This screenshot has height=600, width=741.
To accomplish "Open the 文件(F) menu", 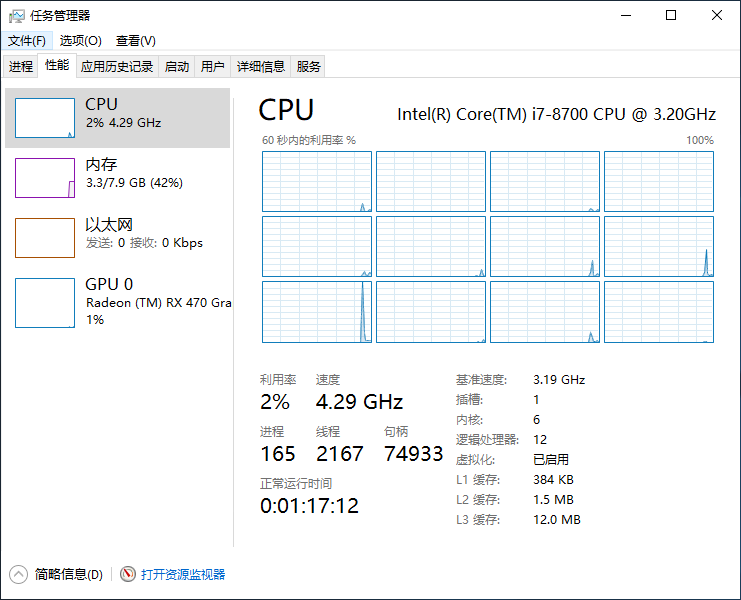I will (27, 41).
